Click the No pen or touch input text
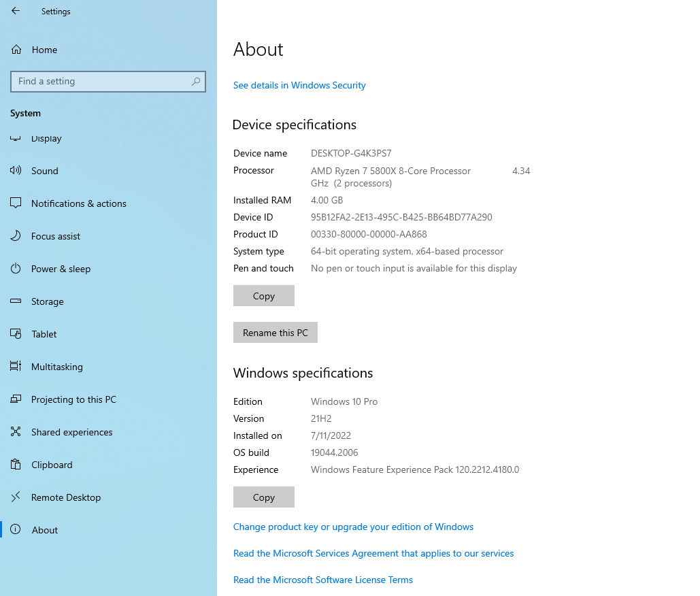 (x=414, y=268)
